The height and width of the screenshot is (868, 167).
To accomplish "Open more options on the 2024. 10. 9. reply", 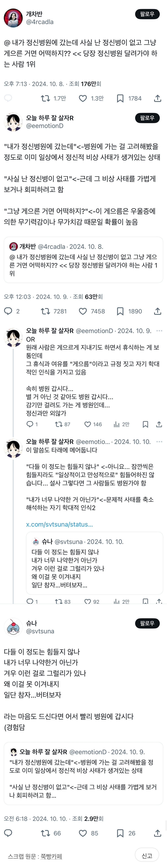I will 159,331.
